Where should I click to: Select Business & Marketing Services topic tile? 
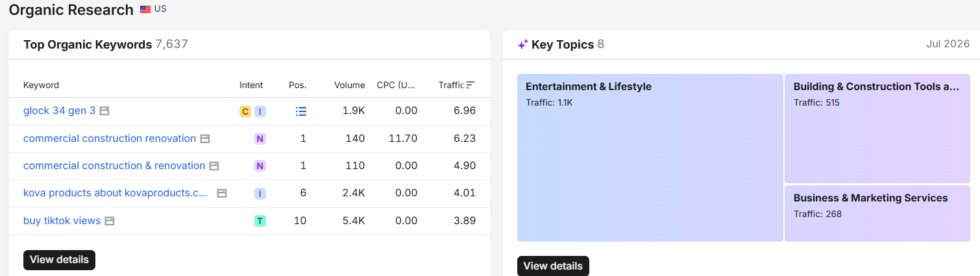tap(877, 213)
